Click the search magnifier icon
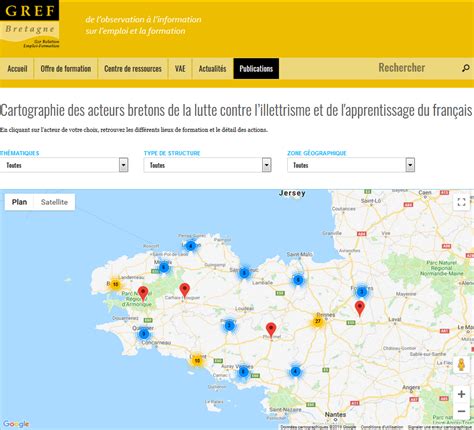 tap(465, 68)
